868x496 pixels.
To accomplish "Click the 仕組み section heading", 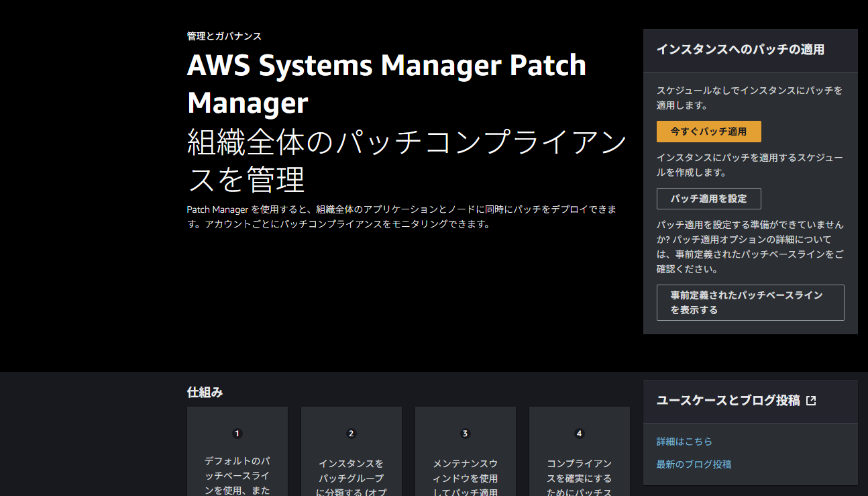I will (205, 393).
